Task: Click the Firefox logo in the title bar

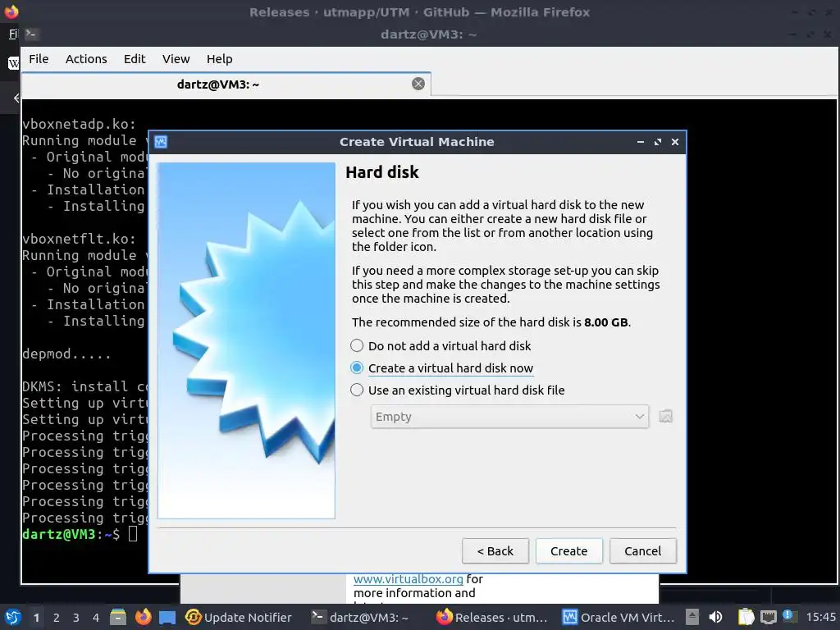Action: (x=11, y=11)
